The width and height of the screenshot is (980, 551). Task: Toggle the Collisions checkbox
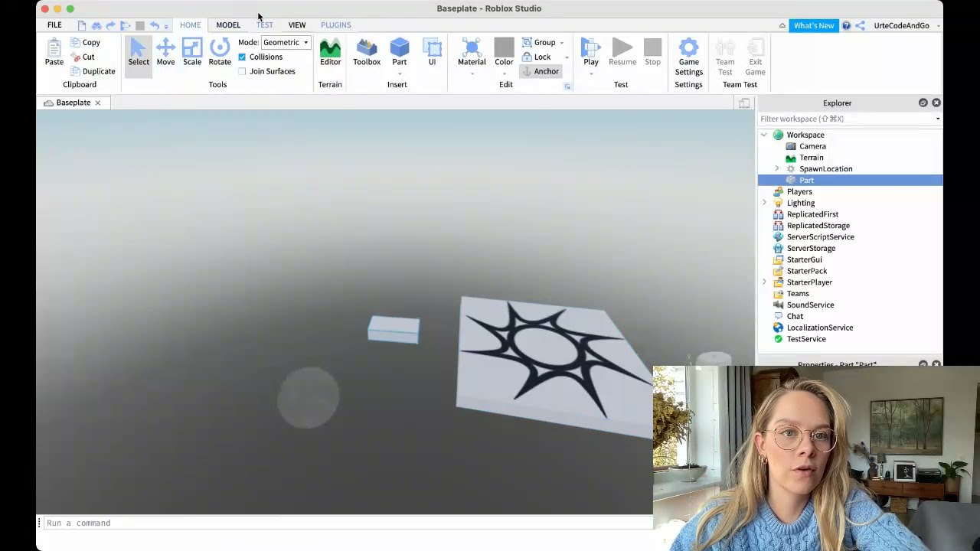(x=242, y=57)
